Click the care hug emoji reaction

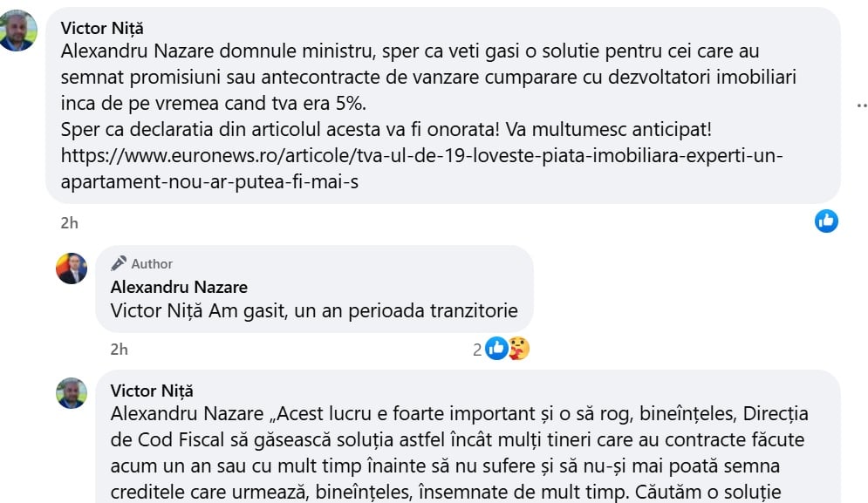(518, 349)
